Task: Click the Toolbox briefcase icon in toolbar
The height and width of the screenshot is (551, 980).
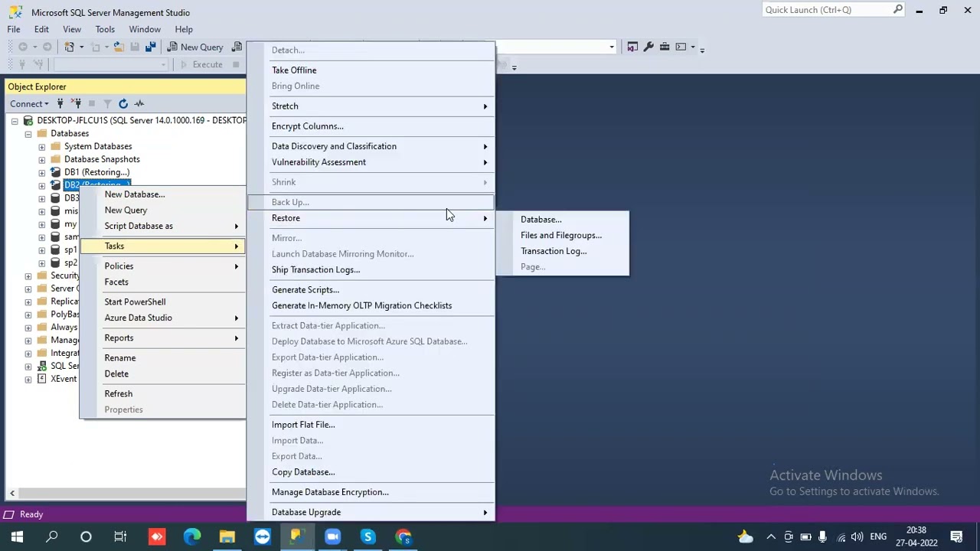Action: (665, 47)
